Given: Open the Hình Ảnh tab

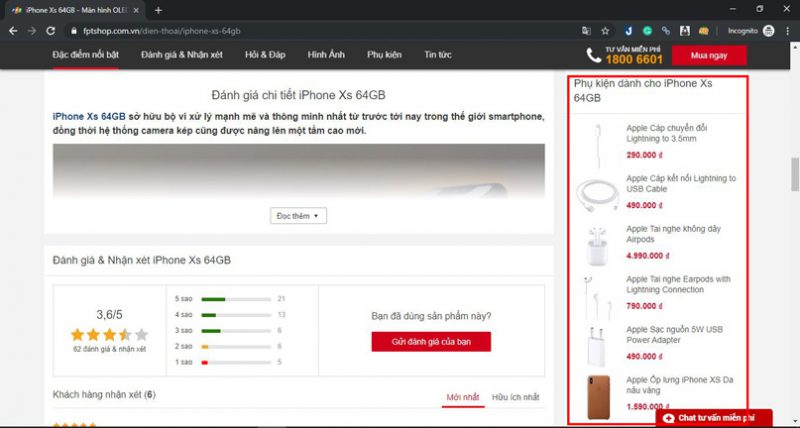Looking at the screenshot, I should 326,55.
